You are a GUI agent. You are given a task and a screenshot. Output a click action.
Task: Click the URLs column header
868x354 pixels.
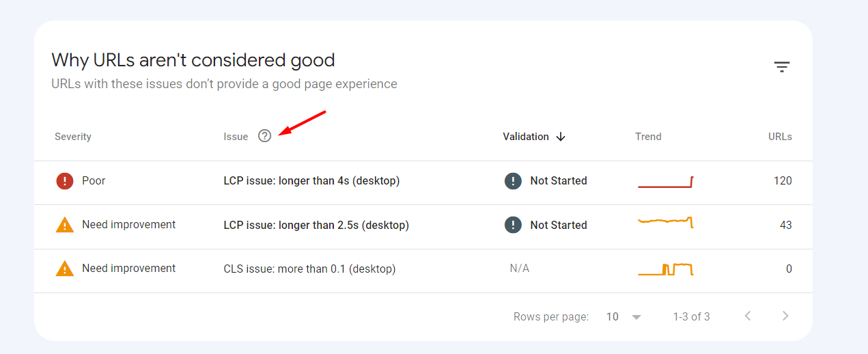tap(780, 137)
